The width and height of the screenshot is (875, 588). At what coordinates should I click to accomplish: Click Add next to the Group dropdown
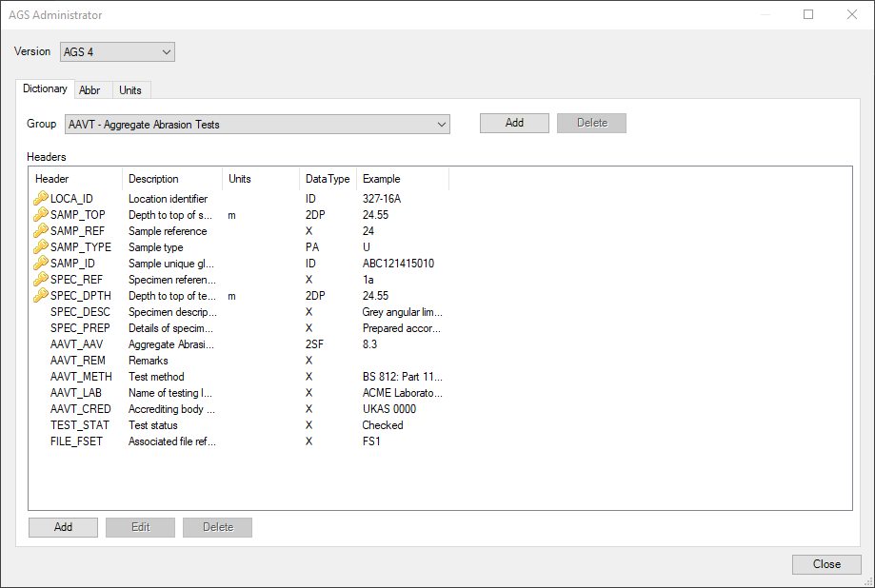tap(514, 123)
